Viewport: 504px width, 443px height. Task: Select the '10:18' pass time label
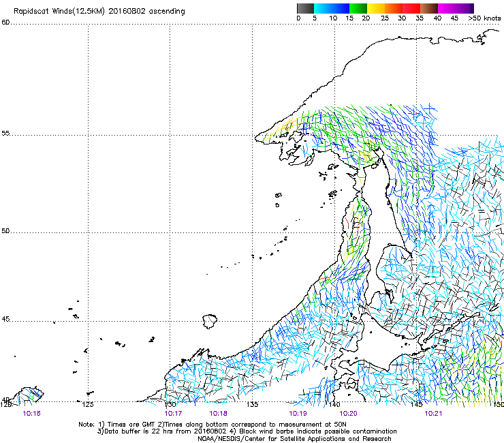point(218,414)
